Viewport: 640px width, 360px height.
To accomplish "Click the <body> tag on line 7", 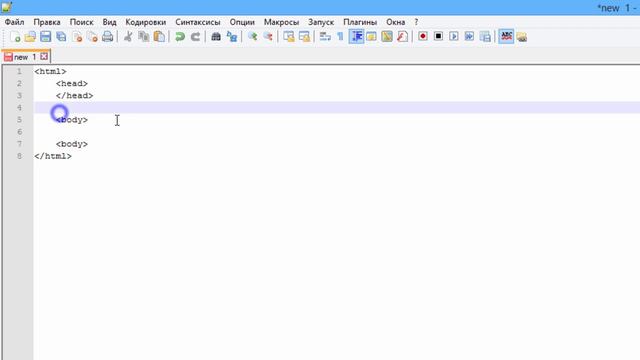I will 72,144.
